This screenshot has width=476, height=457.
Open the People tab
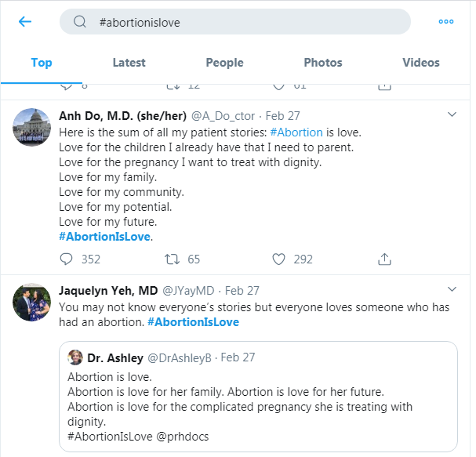224,63
